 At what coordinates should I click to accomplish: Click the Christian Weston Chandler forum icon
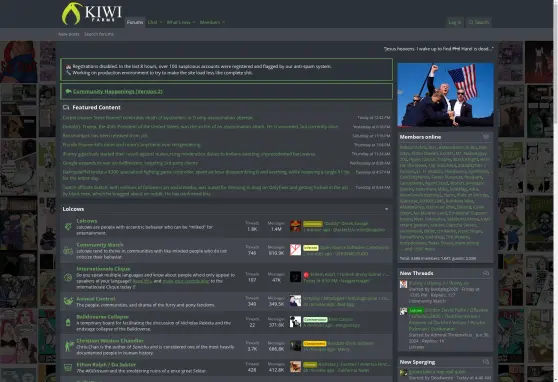[68, 346]
